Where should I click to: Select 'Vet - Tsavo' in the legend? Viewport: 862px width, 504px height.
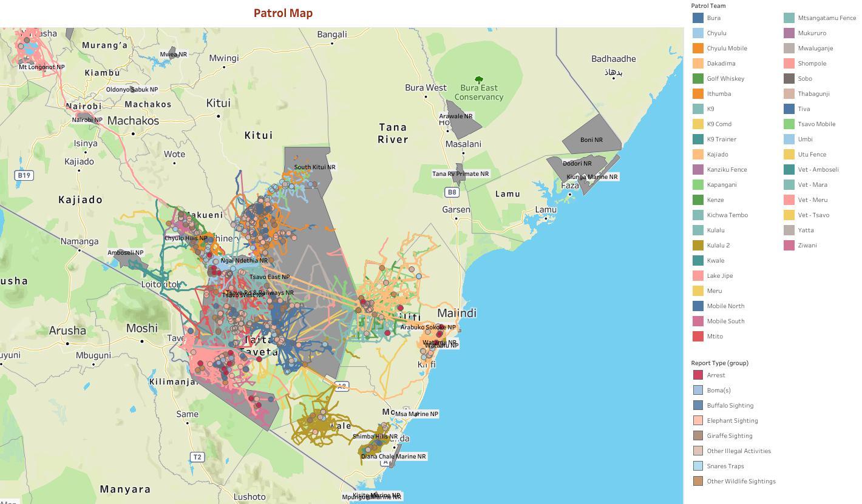click(x=813, y=215)
